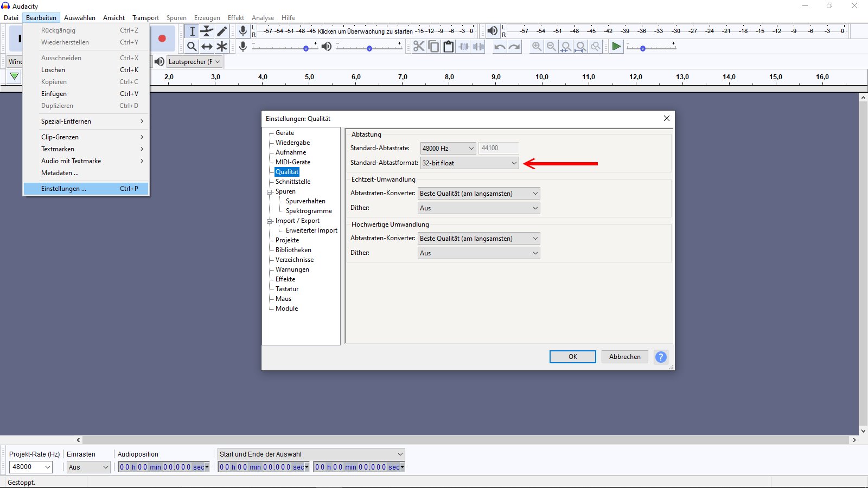Viewport: 868px width, 488px height.
Task: Click the Abbrechen button
Action: tap(625, 357)
